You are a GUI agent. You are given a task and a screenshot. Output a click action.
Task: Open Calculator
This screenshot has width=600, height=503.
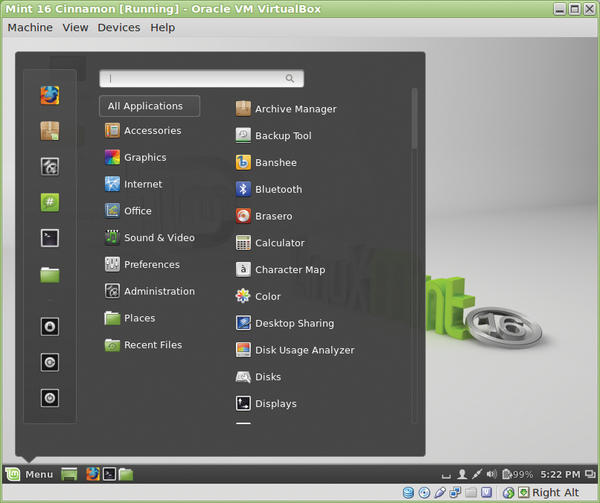coord(270,243)
